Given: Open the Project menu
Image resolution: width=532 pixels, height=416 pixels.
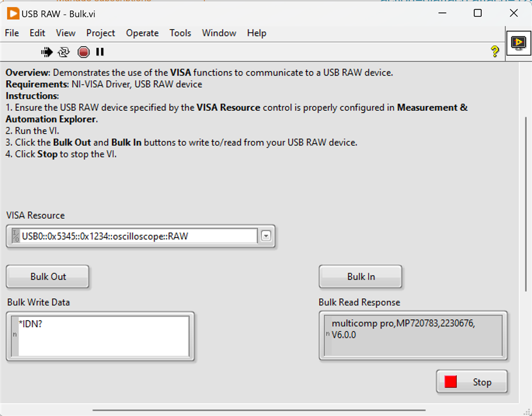Looking at the screenshot, I should [x=101, y=33].
